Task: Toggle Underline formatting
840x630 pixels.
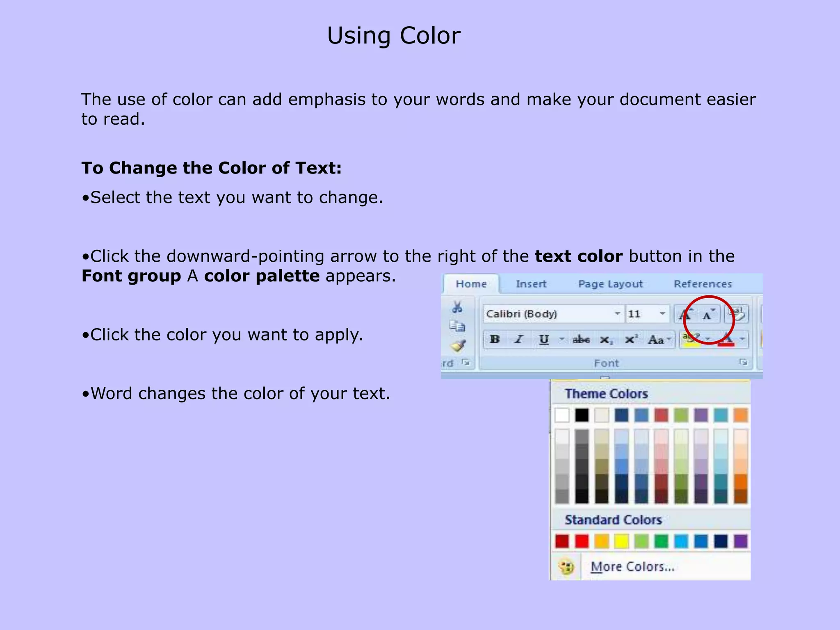Action: [544, 339]
